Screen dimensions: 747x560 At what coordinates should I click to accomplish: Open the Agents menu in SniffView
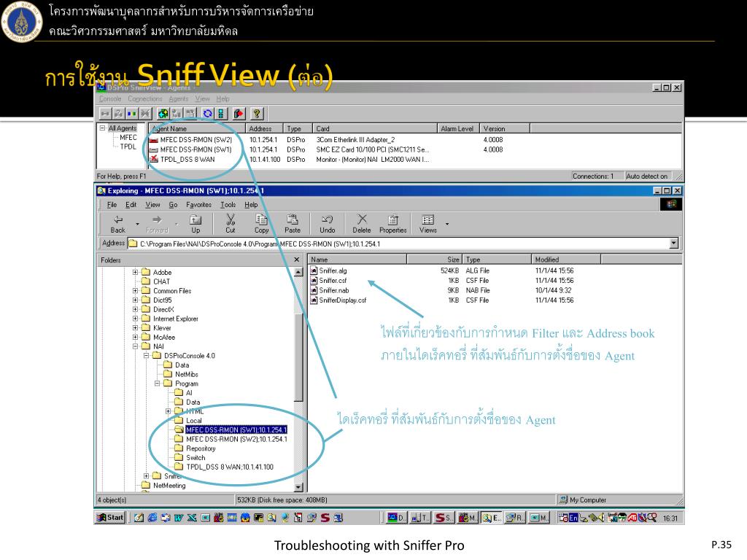point(179,98)
